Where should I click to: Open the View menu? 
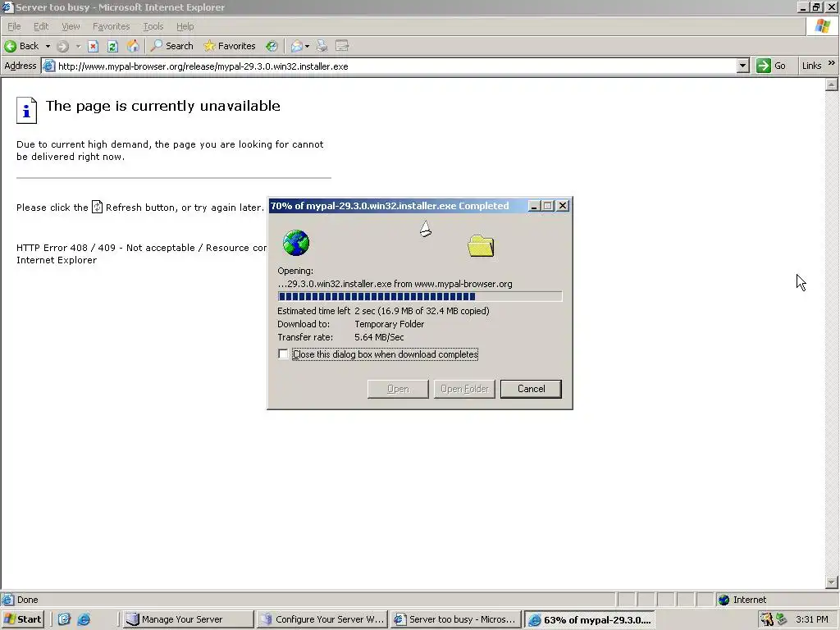pos(71,26)
